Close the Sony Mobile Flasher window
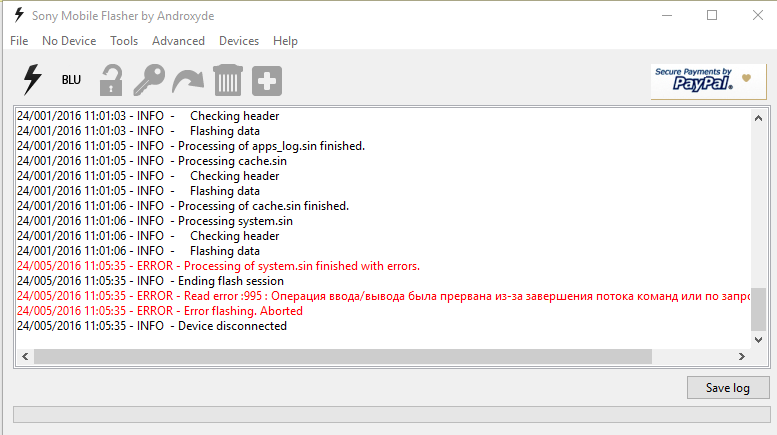 tap(758, 15)
